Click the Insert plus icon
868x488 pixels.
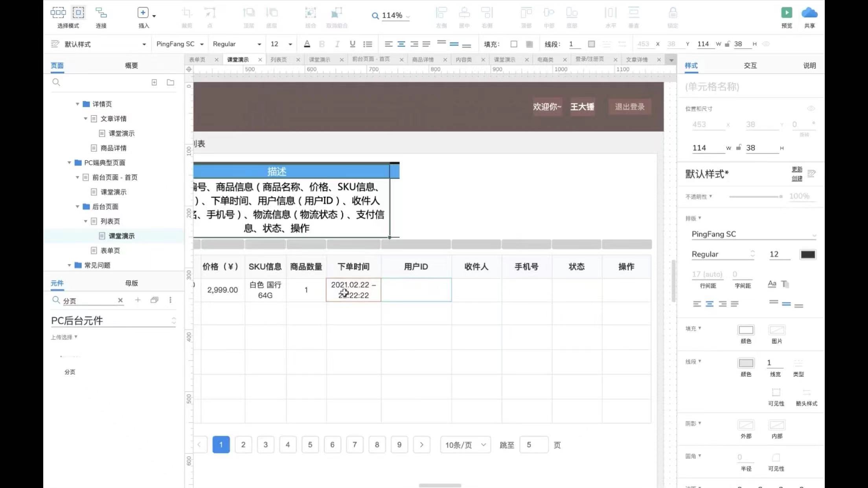click(x=143, y=13)
